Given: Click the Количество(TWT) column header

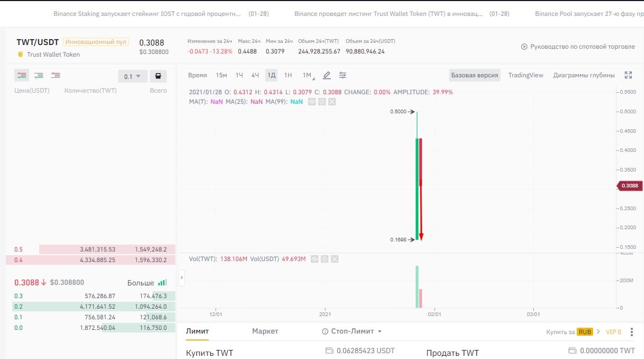Looking at the screenshot, I should [x=91, y=91].
